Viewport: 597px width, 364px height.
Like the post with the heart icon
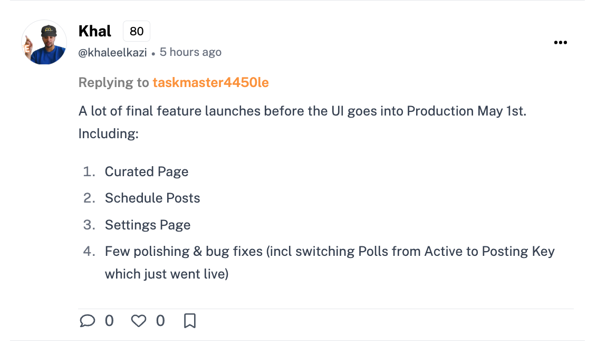pos(139,321)
